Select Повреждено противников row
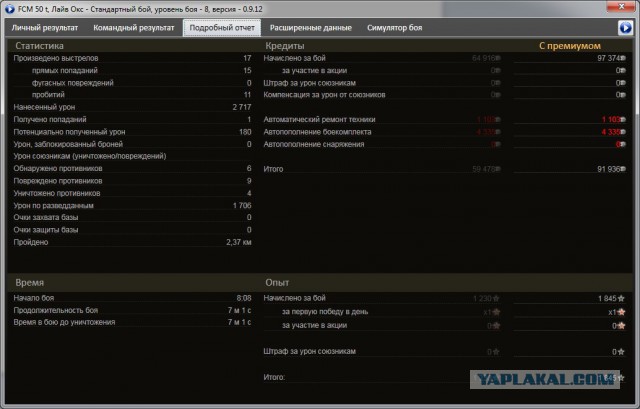The image size is (640, 409). pyautogui.click(x=132, y=181)
